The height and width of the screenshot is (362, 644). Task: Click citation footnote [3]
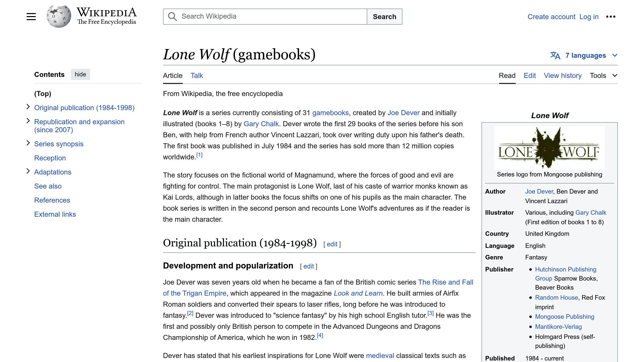point(430,313)
